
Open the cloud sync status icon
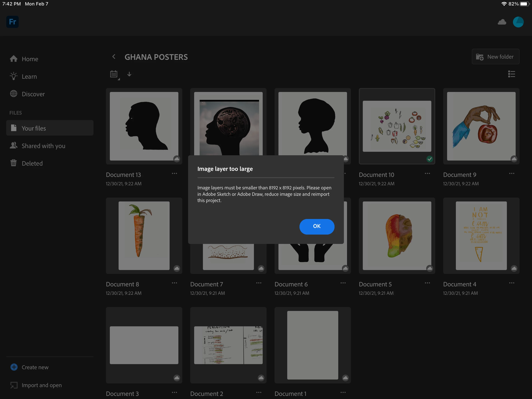click(x=502, y=22)
